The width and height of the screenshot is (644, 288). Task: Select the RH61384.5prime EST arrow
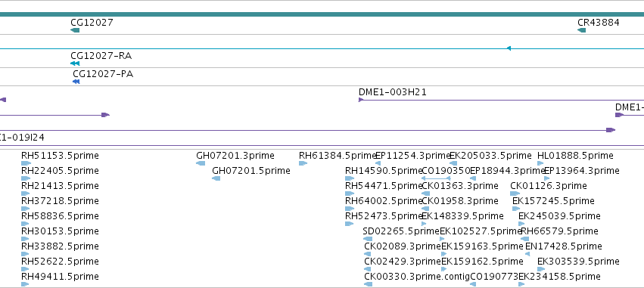(303, 163)
